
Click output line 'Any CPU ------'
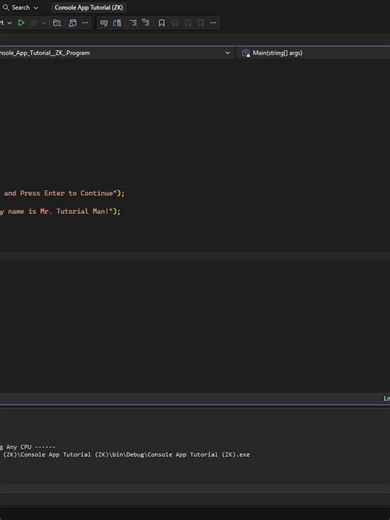(31, 447)
